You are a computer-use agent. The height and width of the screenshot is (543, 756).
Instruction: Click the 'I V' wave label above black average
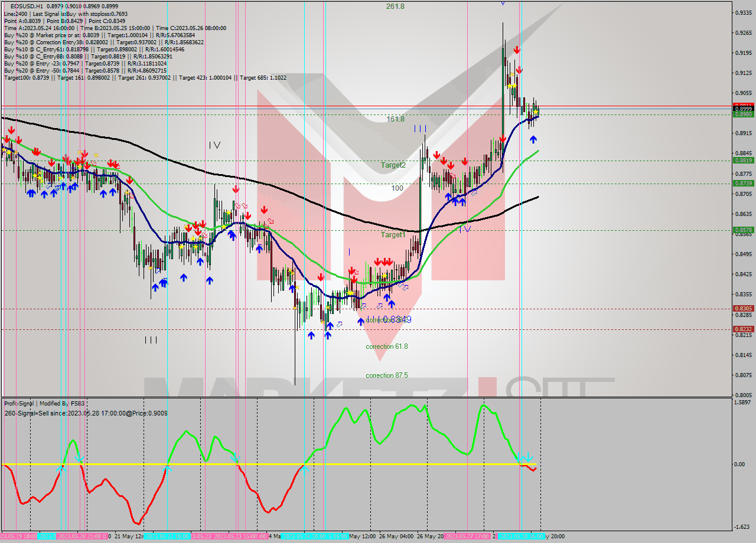click(214, 145)
